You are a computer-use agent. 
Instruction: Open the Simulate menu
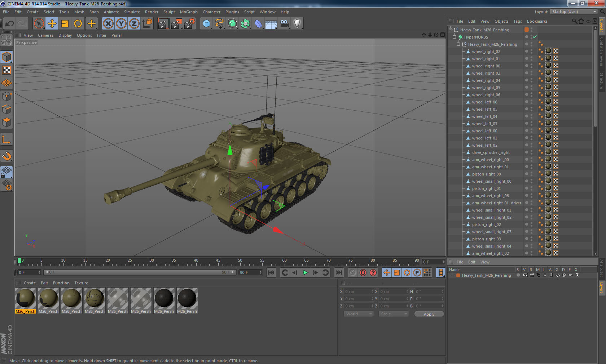132,12
